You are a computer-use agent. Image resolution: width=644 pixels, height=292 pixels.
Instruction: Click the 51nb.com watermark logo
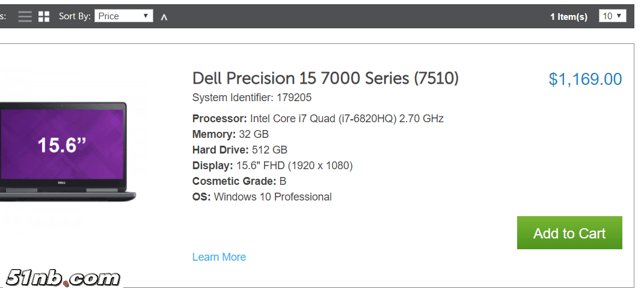(63, 278)
